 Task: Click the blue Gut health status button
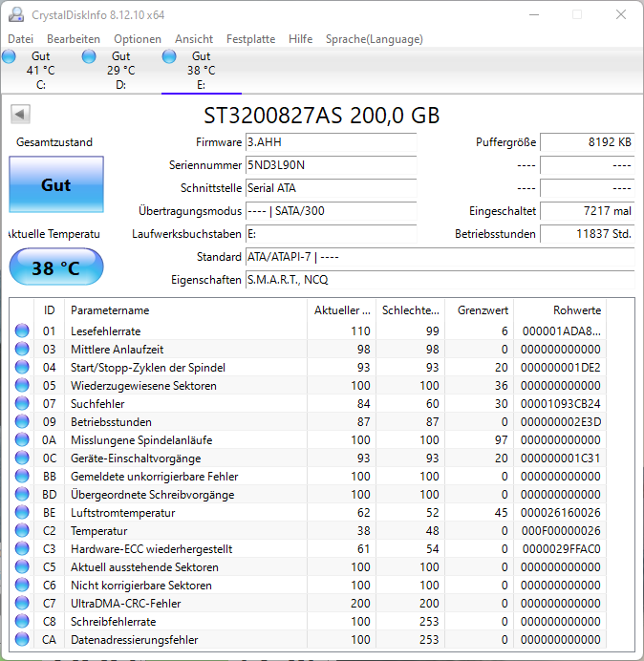(x=56, y=184)
